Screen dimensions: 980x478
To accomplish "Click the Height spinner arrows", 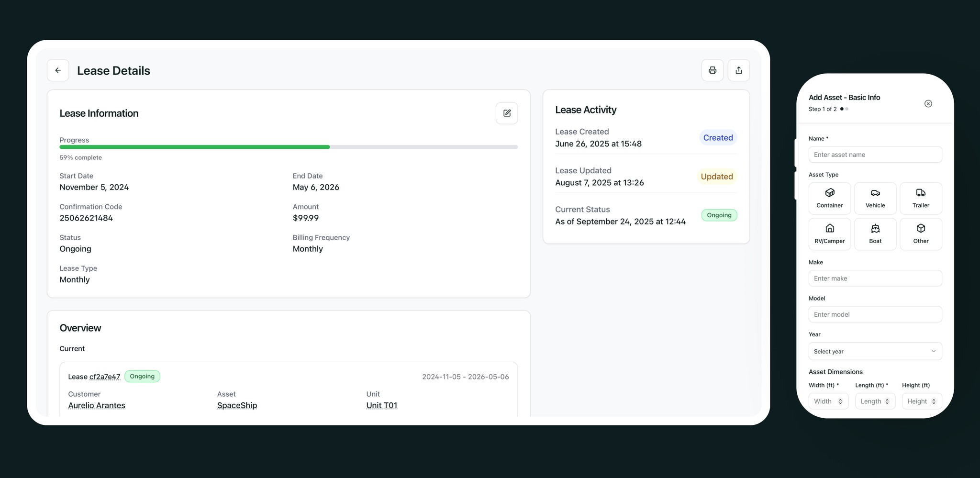I will coord(934,401).
